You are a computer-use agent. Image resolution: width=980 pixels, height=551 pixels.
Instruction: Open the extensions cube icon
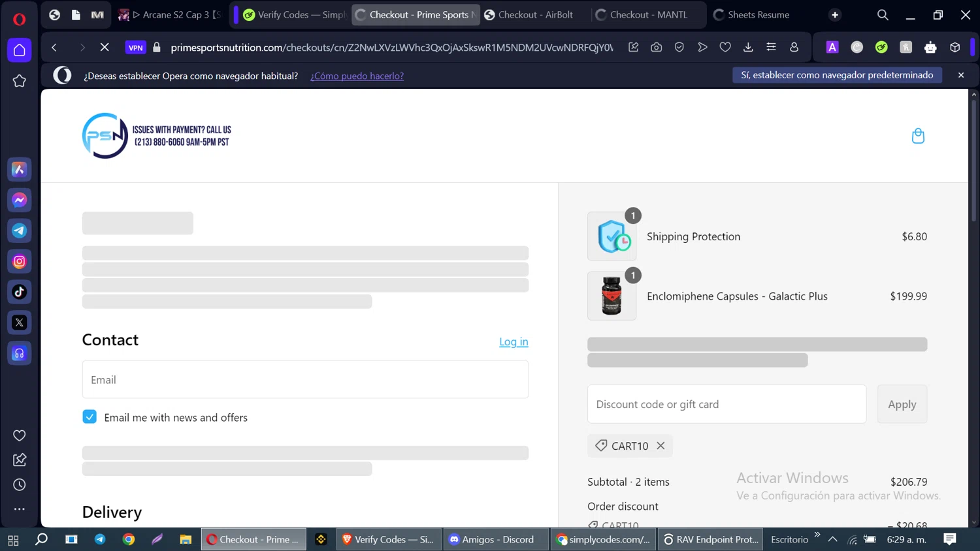[x=955, y=47]
